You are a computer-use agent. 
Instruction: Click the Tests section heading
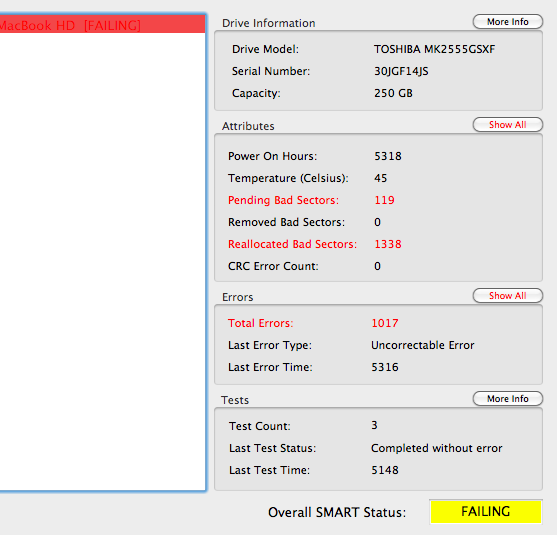point(235,400)
